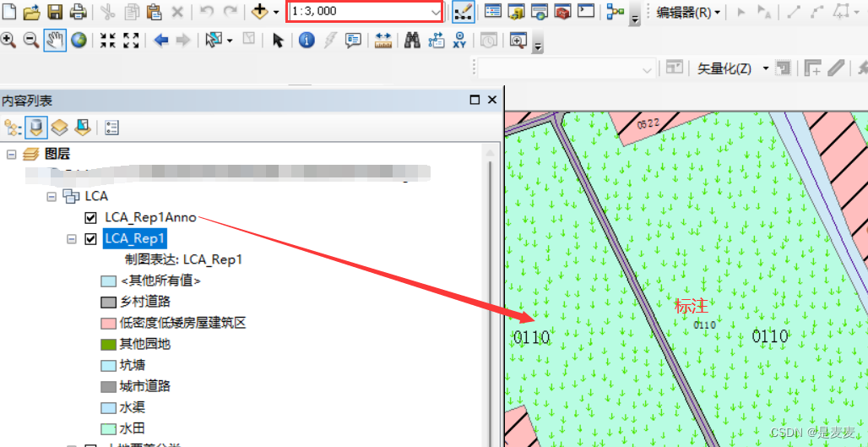868x447 pixels.
Task: Open the HTML Popup tool
Action: [353, 40]
